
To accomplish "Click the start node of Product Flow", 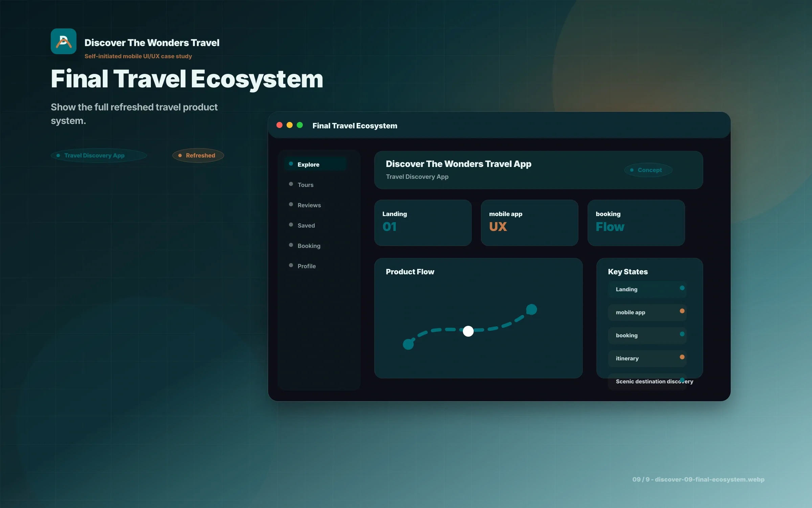I will [408, 344].
